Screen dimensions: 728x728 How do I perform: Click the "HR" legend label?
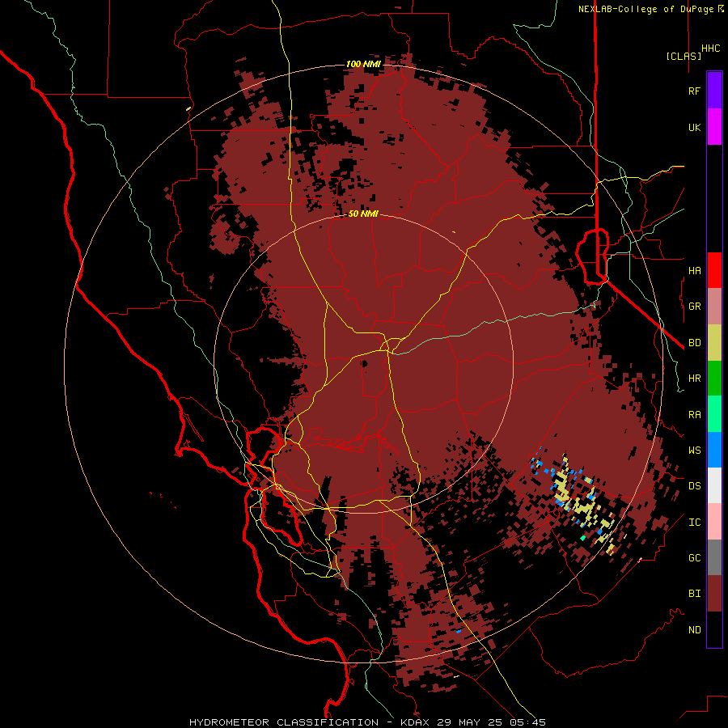(x=694, y=379)
